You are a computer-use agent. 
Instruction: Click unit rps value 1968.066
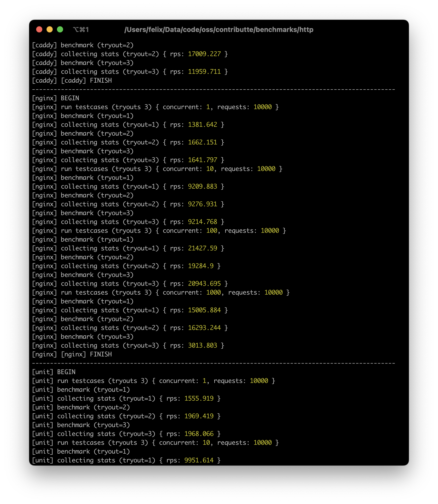tap(199, 434)
